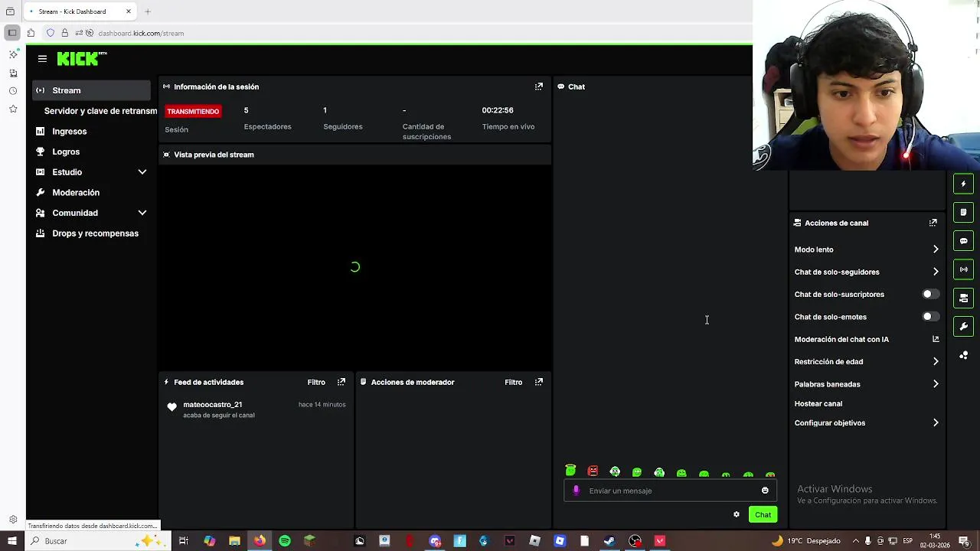Open Chat de solo-seguidores options arrow
The height and width of the screenshot is (551, 980).
936,272
